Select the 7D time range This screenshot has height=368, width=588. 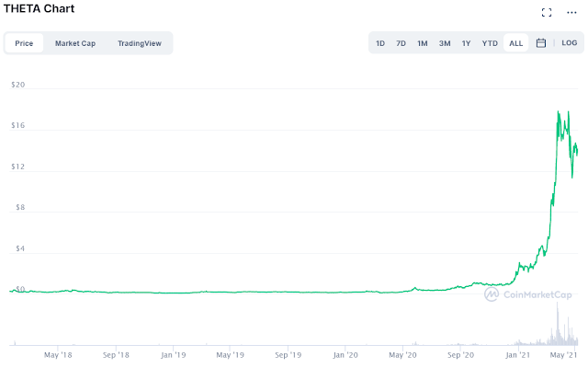click(401, 43)
